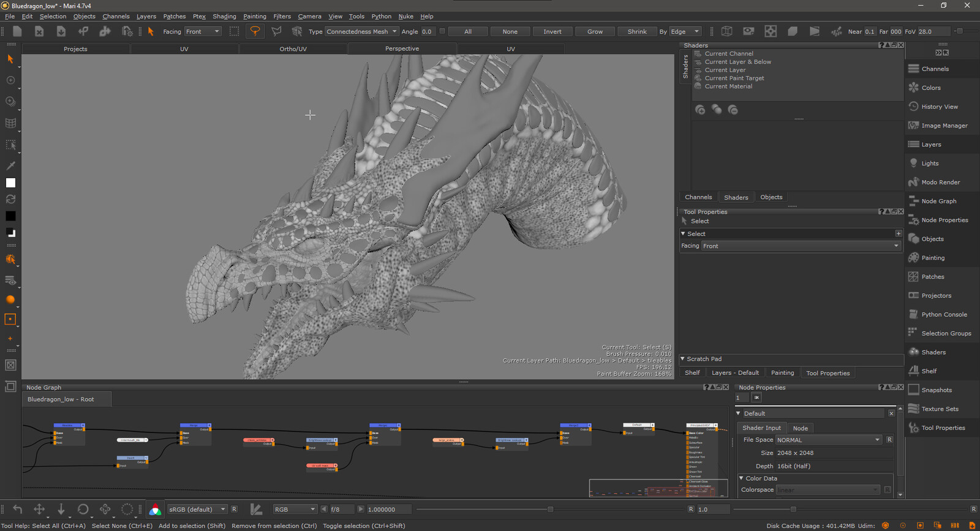This screenshot has height=531, width=980.
Task: Click the All selection button
Action: (x=468, y=31)
